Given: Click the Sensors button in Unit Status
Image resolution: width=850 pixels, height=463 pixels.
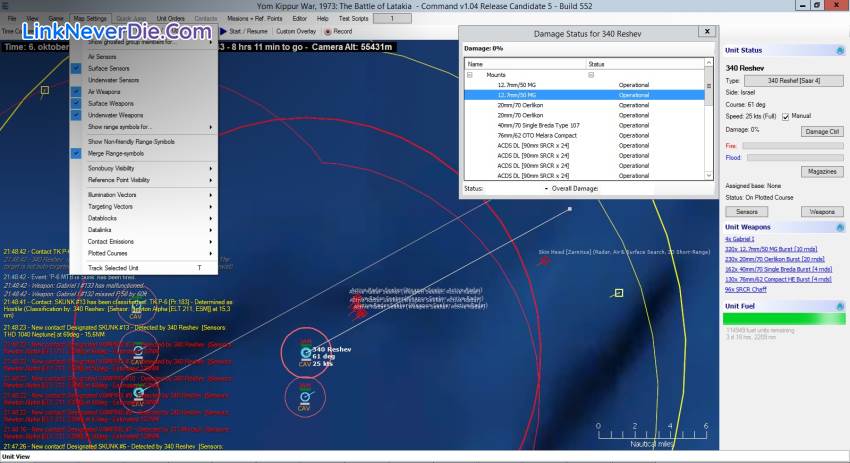Looking at the screenshot, I should pos(746,212).
